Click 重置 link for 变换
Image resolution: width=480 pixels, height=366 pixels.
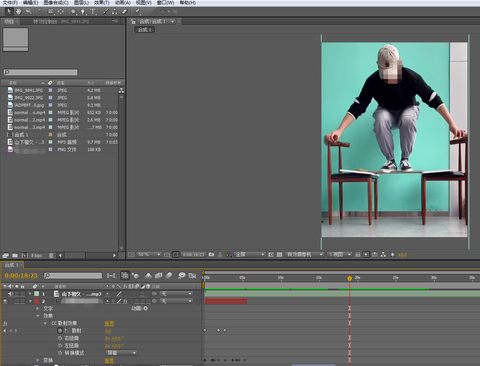pyautogui.click(x=109, y=360)
